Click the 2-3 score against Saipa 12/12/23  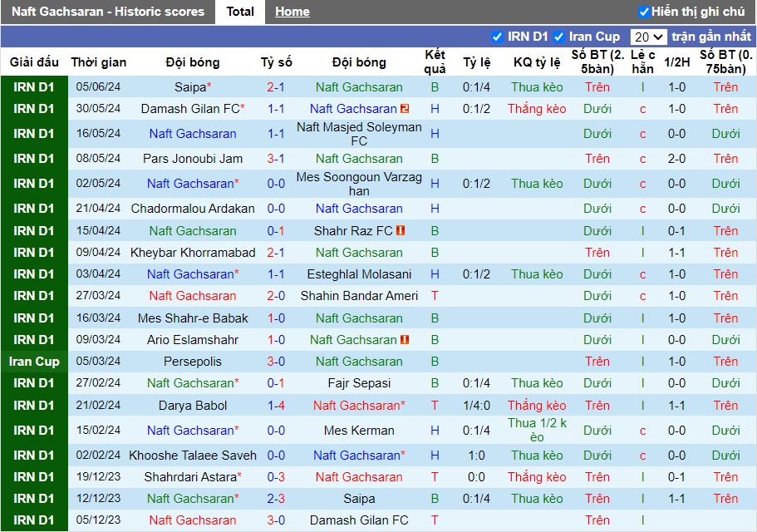point(276,499)
